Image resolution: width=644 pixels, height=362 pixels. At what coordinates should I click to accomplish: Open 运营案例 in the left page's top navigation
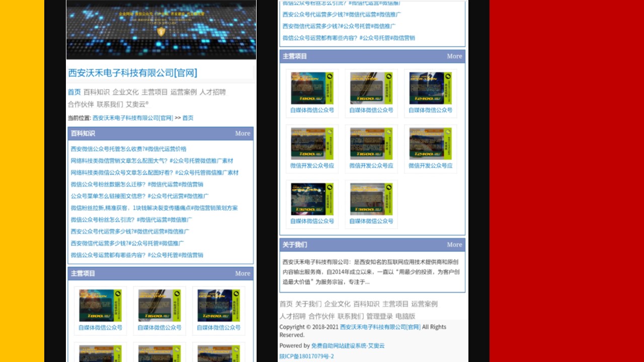[x=184, y=92]
